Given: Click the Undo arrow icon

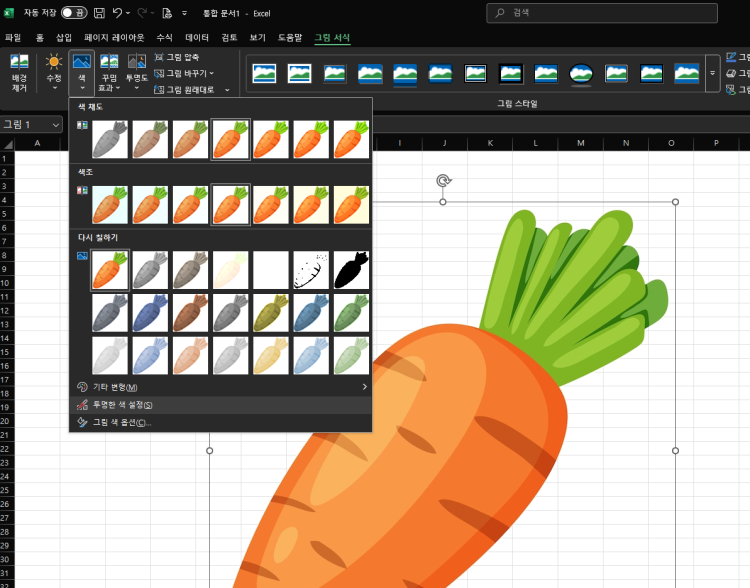Looking at the screenshot, I should (x=118, y=13).
